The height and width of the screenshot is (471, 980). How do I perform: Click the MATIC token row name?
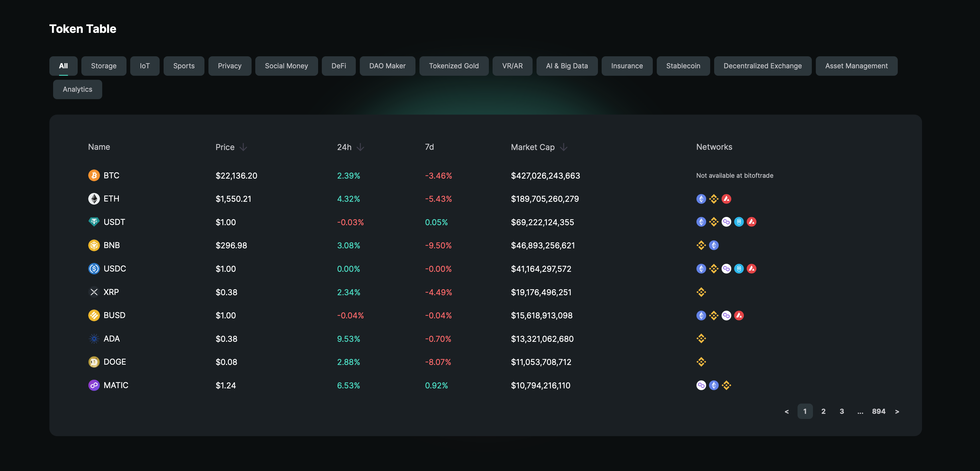116,385
